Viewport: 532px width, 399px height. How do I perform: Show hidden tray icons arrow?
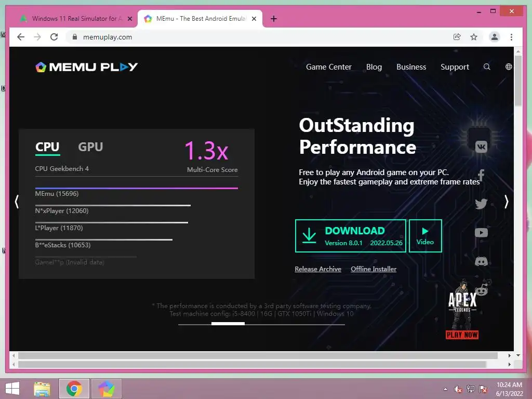(445, 389)
